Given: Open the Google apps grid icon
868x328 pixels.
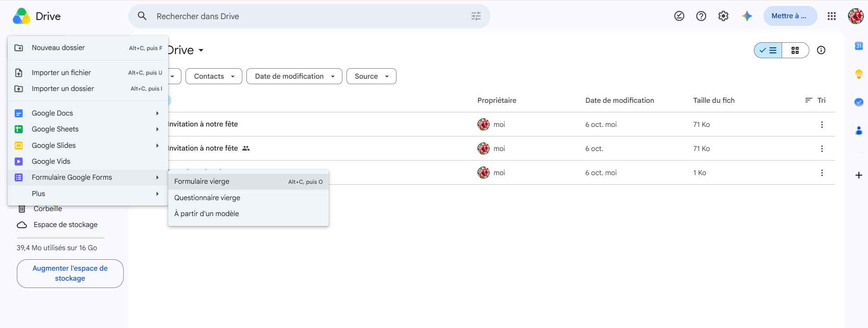Looking at the screenshot, I should pyautogui.click(x=832, y=16).
